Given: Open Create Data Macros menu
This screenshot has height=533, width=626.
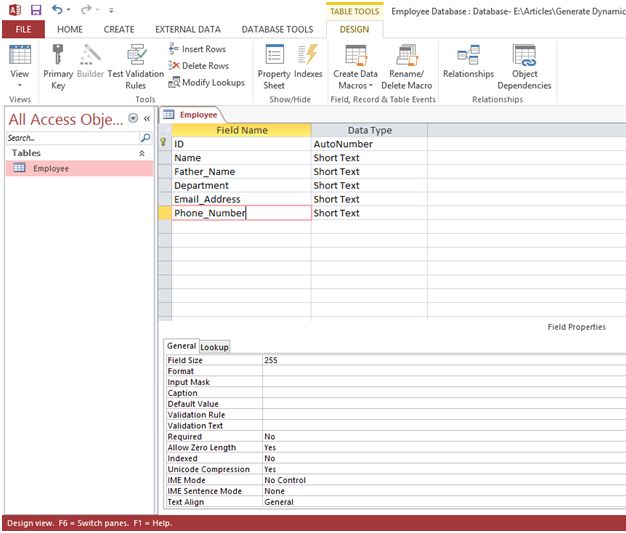Looking at the screenshot, I should click(x=355, y=67).
